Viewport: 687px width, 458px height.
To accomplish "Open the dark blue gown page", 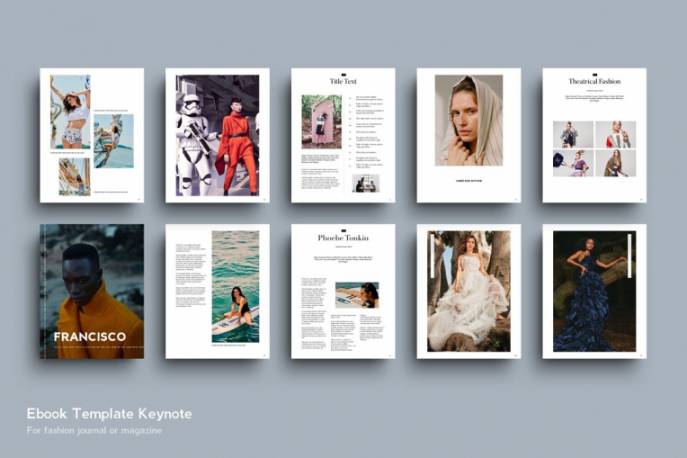I will pyautogui.click(x=594, y=291).
